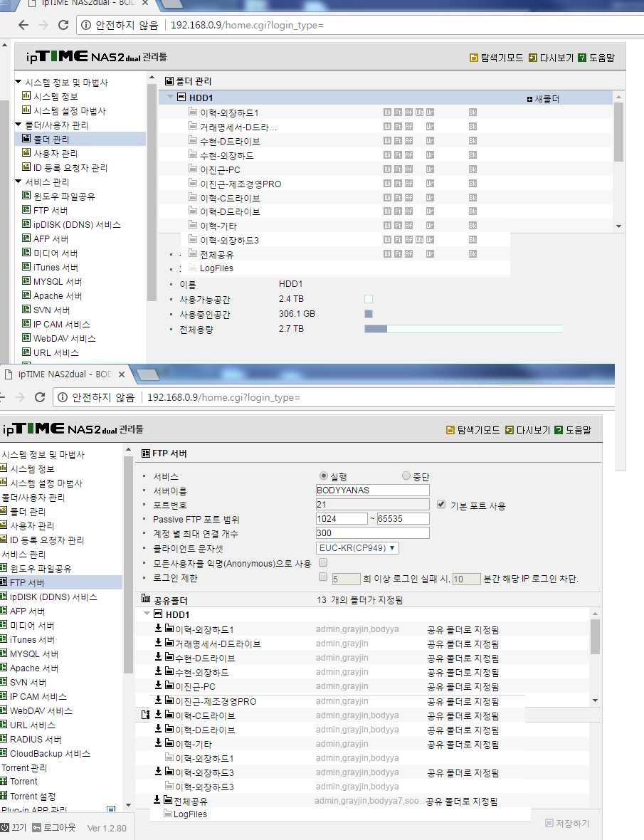Click download arrow icon beside 수현-D드라이브, FTP window

coord(159,657)
